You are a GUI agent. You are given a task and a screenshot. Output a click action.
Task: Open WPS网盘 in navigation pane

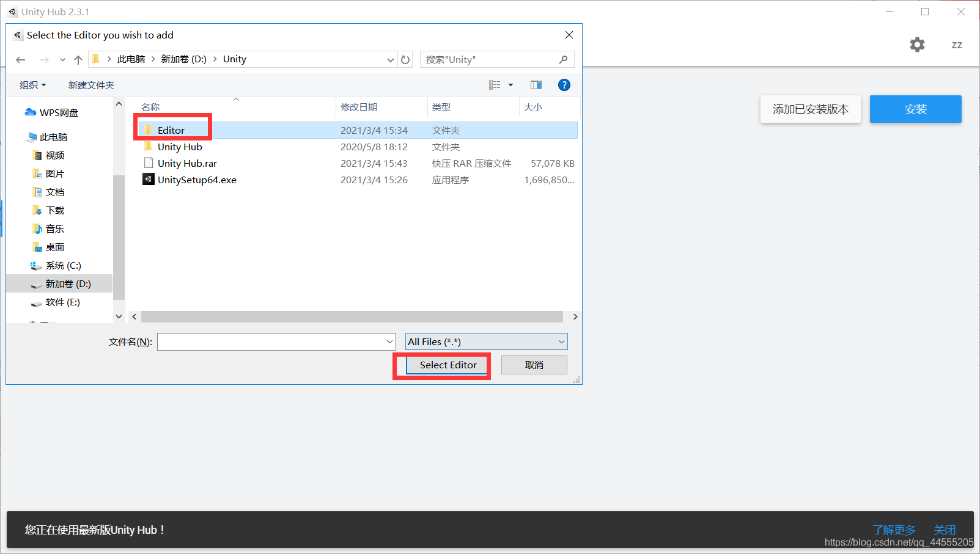(59, 112)
